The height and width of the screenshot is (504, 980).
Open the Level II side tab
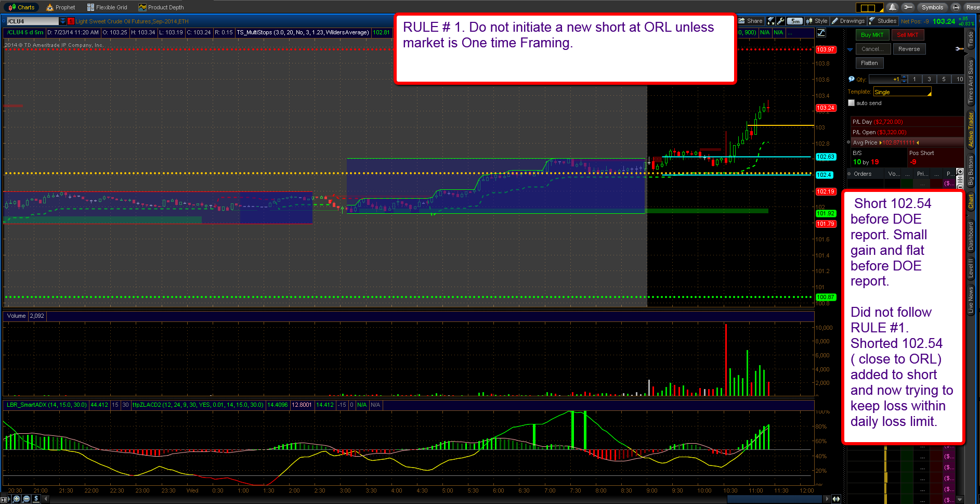[970, 269]
